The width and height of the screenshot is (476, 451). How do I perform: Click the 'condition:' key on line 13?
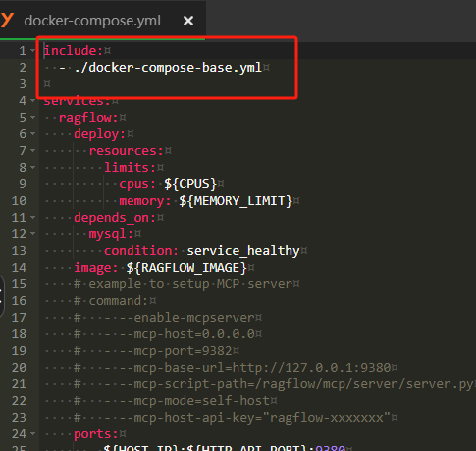[141, 251]
